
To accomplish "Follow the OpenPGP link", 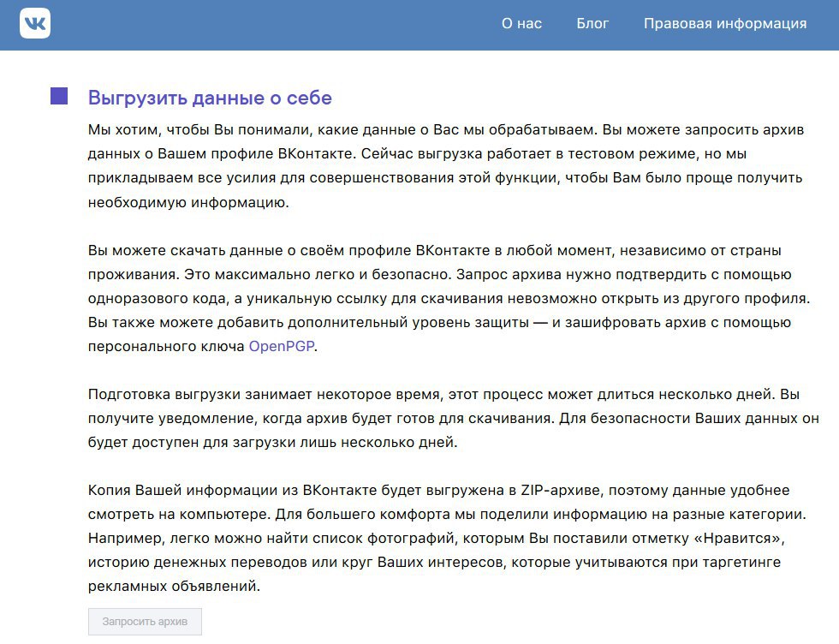I will click(x=282, y=346).
